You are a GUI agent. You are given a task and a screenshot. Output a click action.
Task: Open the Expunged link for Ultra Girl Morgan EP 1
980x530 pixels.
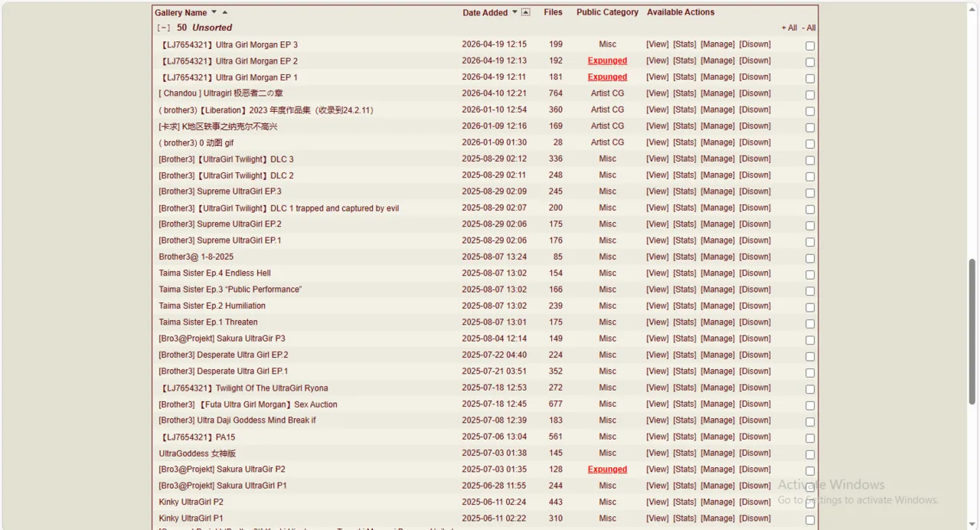point(607,77)
